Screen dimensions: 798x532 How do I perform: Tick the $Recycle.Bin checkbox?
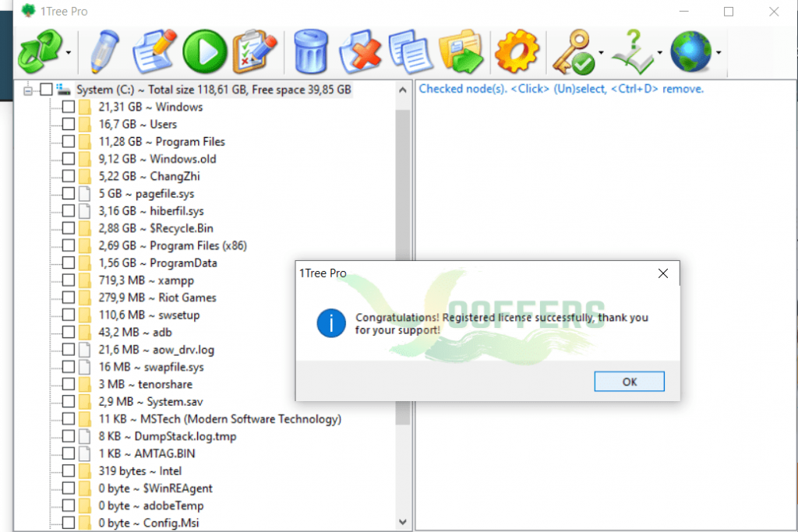pos(69,228)
